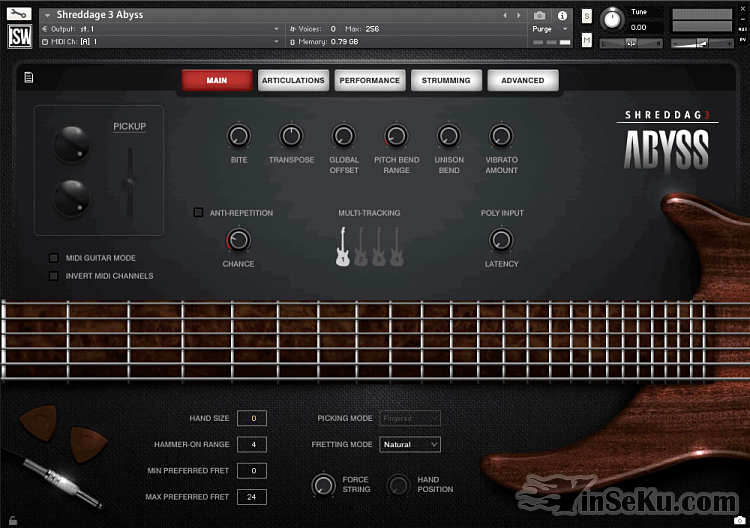Click the Bite knob
This screenshot has height=528, width=750.
pos(238,136)
